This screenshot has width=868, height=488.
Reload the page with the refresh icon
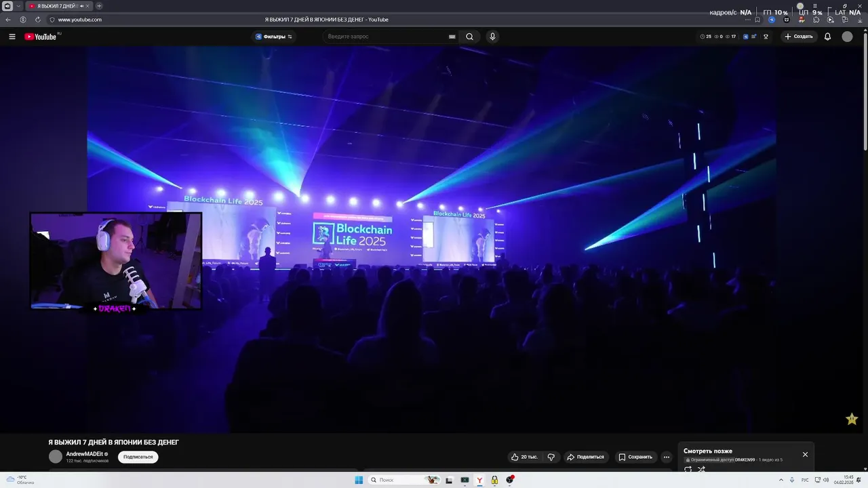click(38, 20)
